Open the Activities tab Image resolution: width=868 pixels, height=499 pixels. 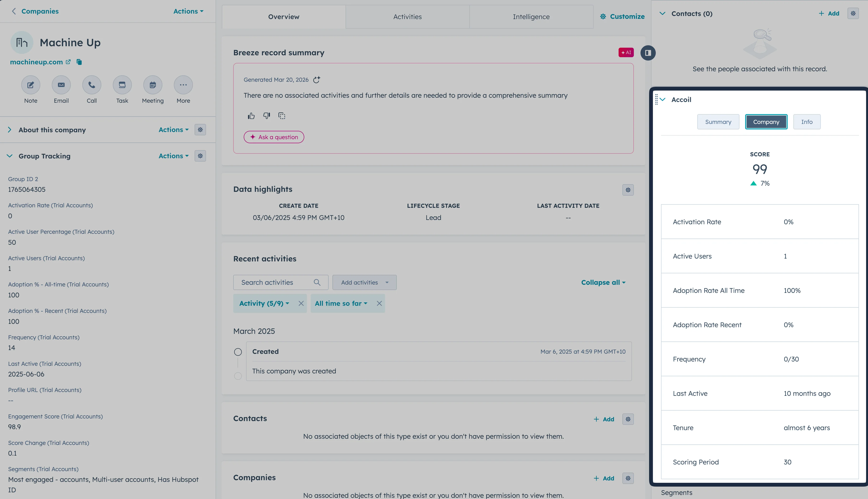407,16
